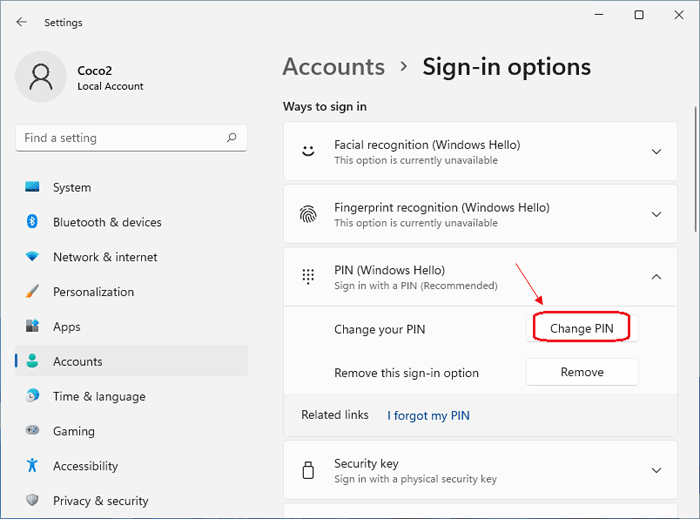700x519 pixels.
Task: Select Accounts in sidebar
Action: pos(131,361)
